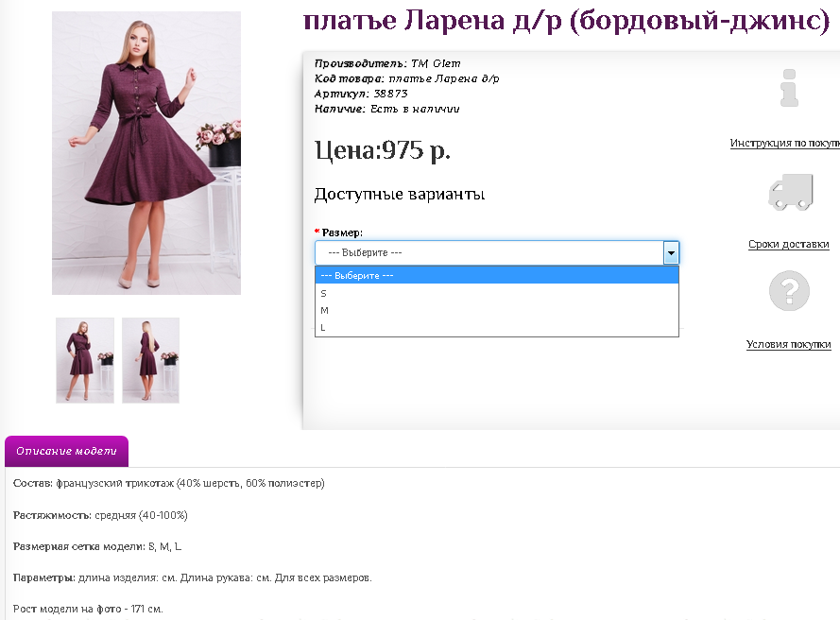Enlarge the main dress product photo
This screenshot has height=620, width=840.
point(146,152)
